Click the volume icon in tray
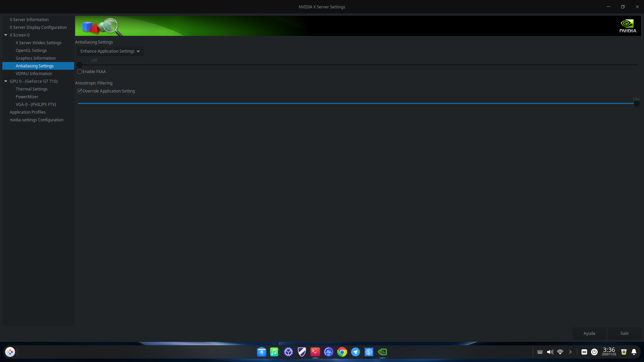Viewport: 644px width, 362px height. (x=550, y=352)
